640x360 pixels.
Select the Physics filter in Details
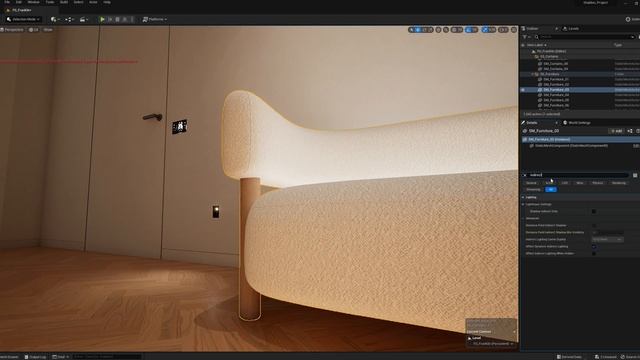point(598,183)
